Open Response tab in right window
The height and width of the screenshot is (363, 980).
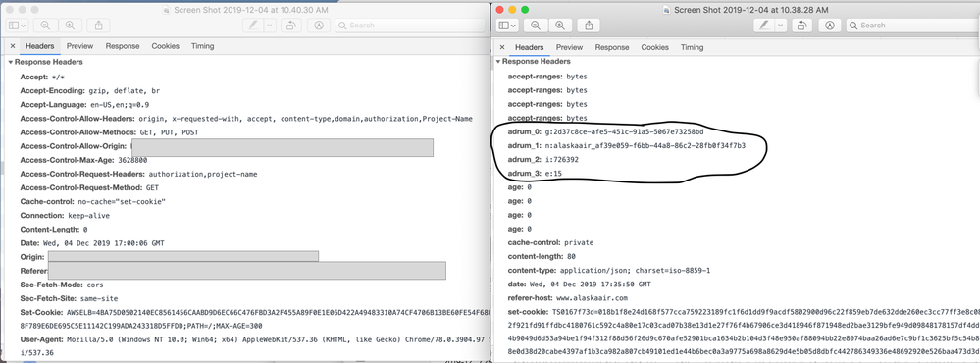tap(612, 47)
